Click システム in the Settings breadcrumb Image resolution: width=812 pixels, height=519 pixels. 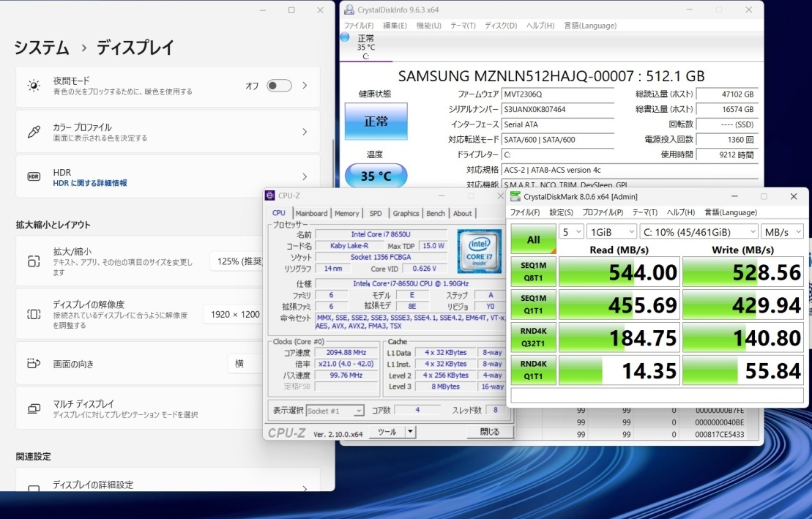tap(42, 48)
